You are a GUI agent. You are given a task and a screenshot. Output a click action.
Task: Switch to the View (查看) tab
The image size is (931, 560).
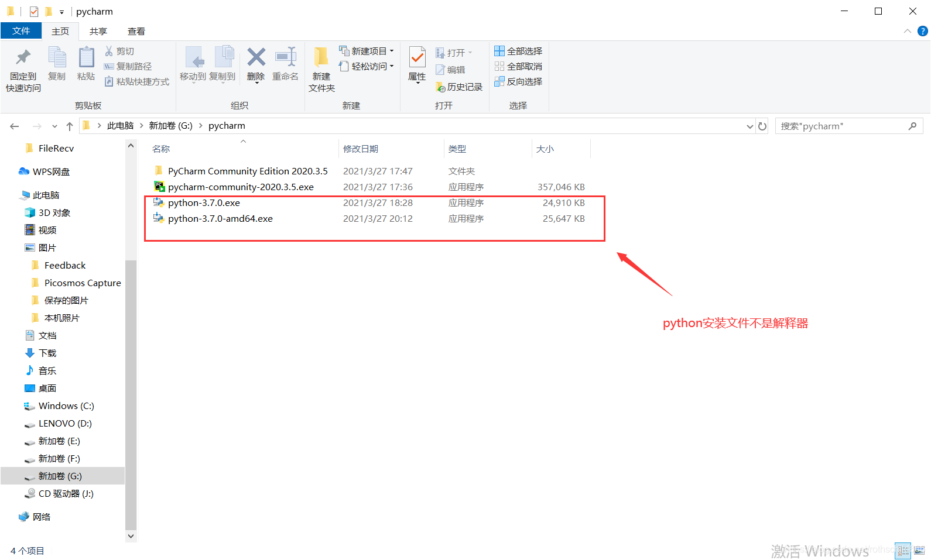[x=136, y=32]
